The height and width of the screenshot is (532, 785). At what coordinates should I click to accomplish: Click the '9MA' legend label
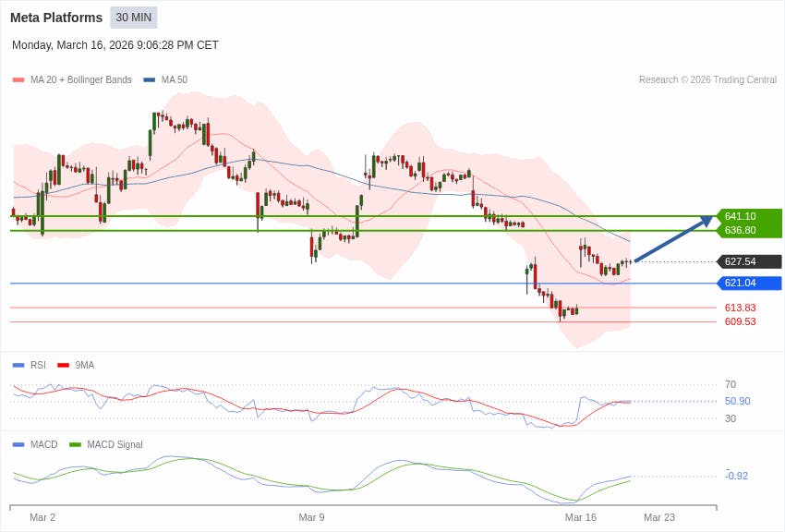pos(85,365)
